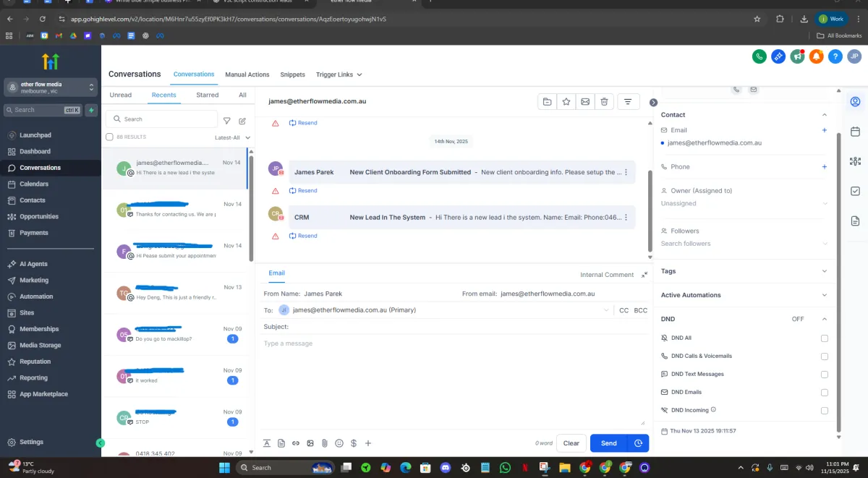Enable DND Incoming checkbox
The width and height of the screenshot is (868, 478).
point(825,411)
